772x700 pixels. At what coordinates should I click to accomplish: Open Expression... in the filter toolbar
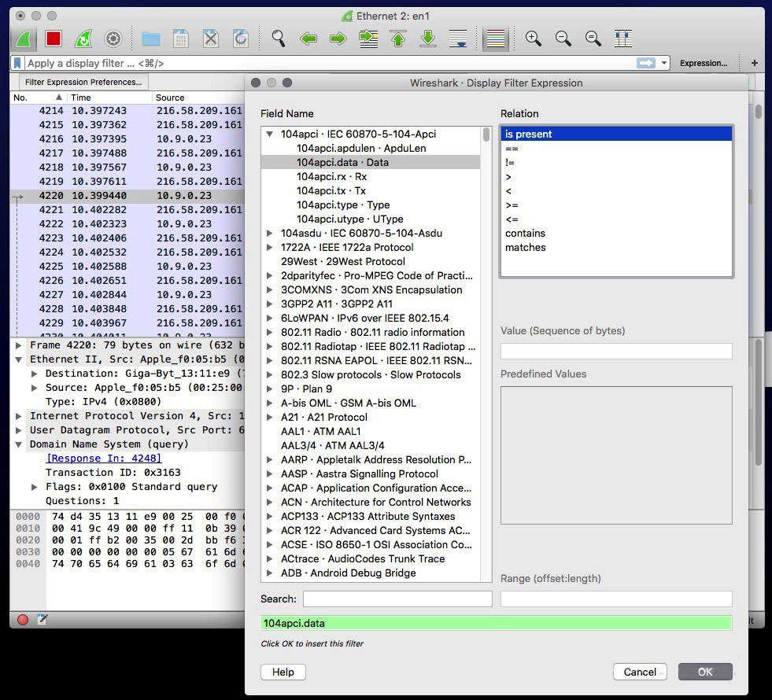[704, 63]
